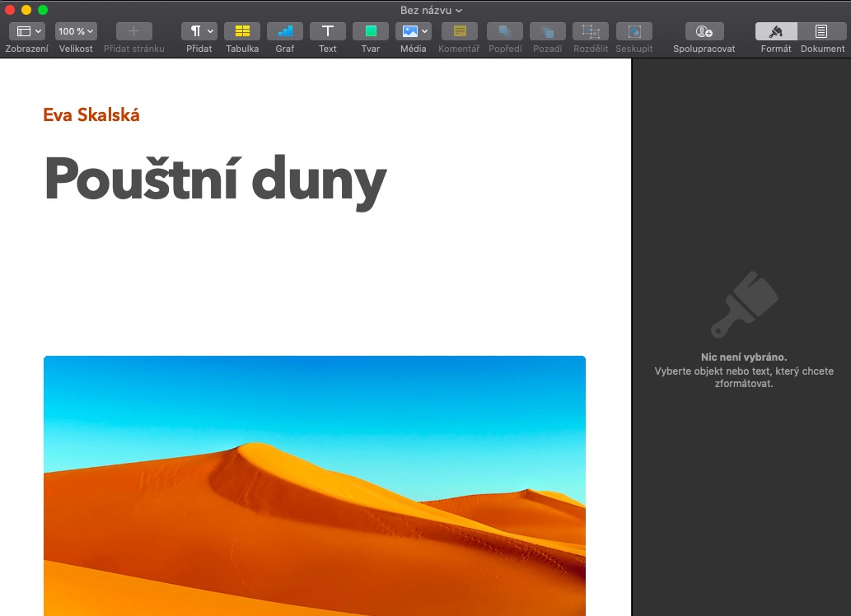Insert a chart with Graf icon
Screen dimensions: 851x616
(285, 31)
